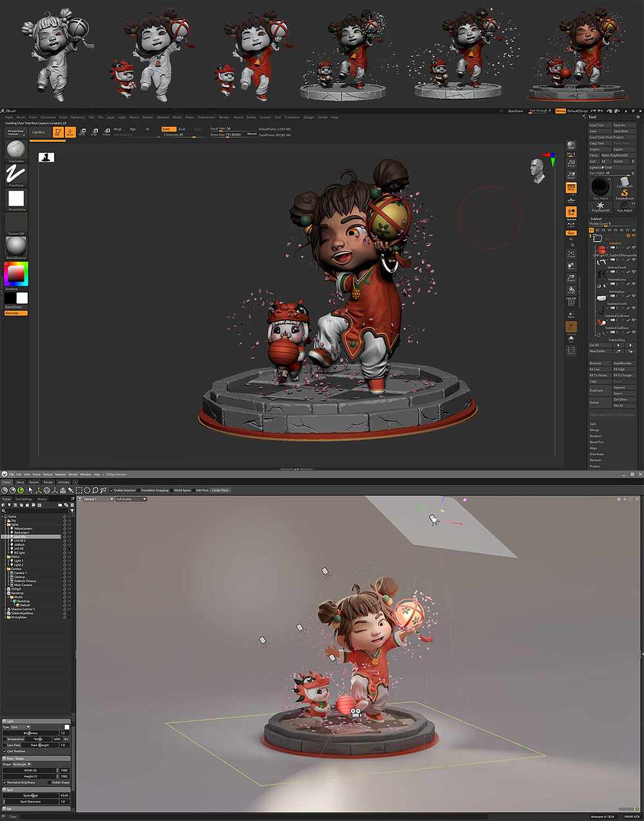Open the Render menu in the lower app

tap(73, 474)
